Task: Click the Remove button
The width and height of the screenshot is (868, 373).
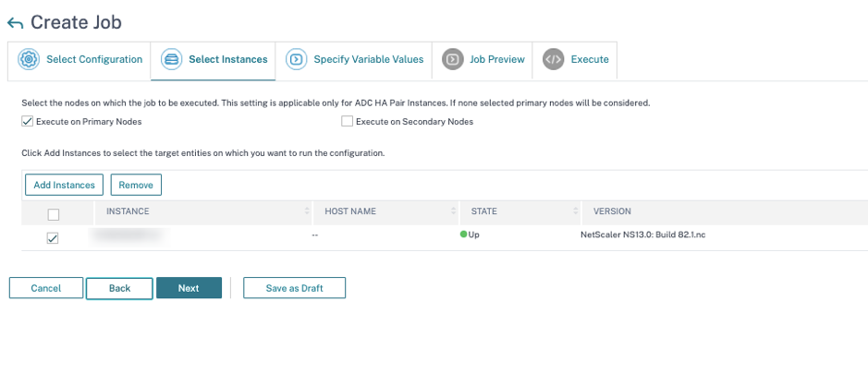Action: click(x=136, y=186)
